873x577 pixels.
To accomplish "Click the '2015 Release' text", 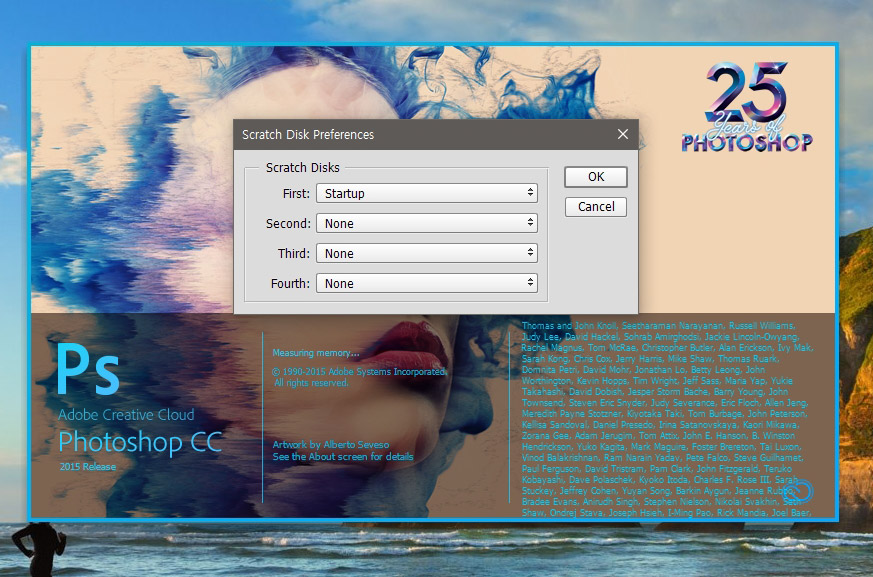I will tap(88, 467).
